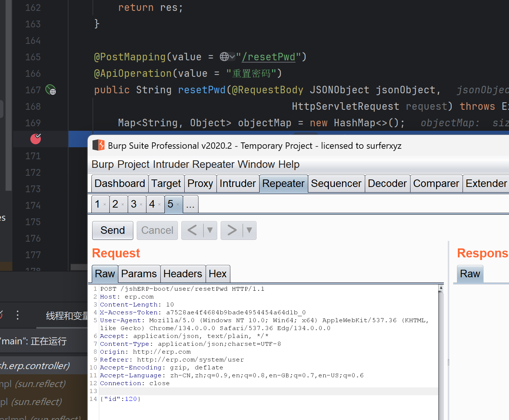Click the /resetPwd mapping link in code
Viewport: 509px width, 420px height.
coord(269,57)
